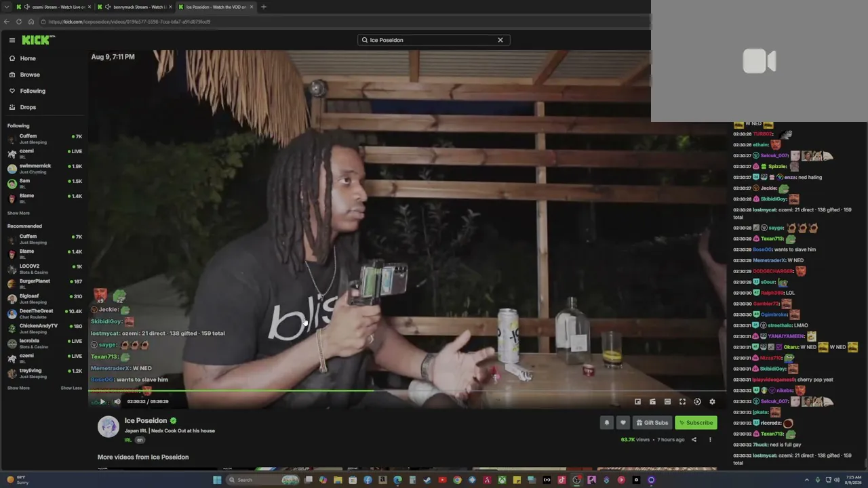Close the bennymack Stream tab

pyautogui.click(x=169, y=7)
